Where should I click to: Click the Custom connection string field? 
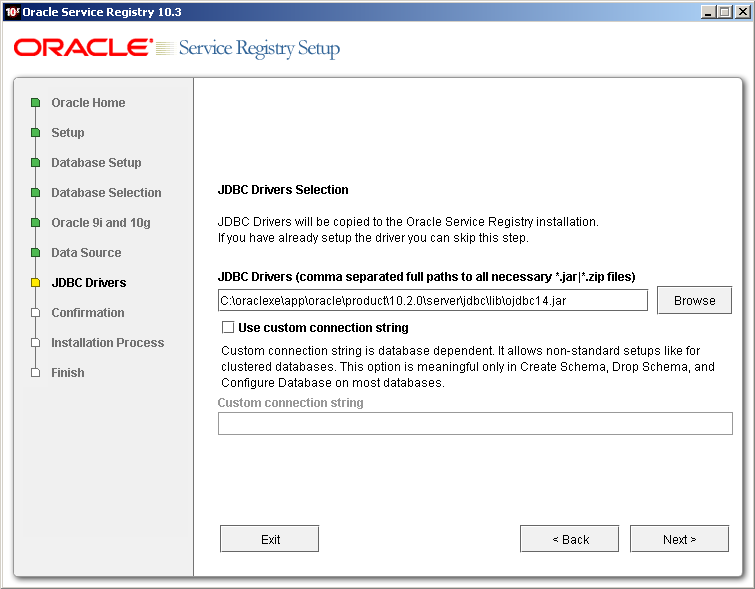pos(475,424)
